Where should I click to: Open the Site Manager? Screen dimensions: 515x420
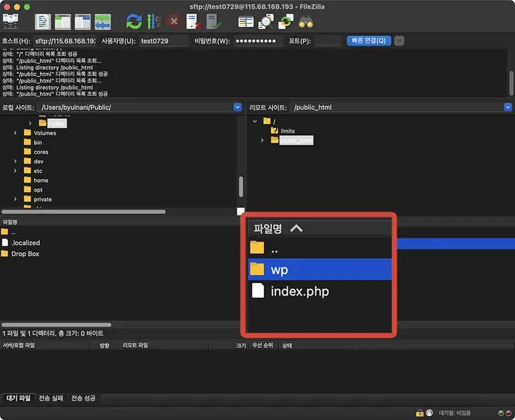(10, 22)
